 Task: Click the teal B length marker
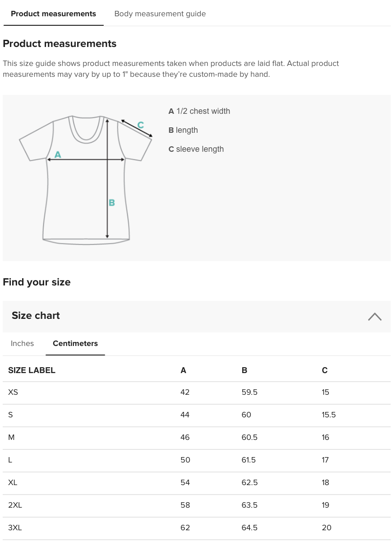[112, 203]
